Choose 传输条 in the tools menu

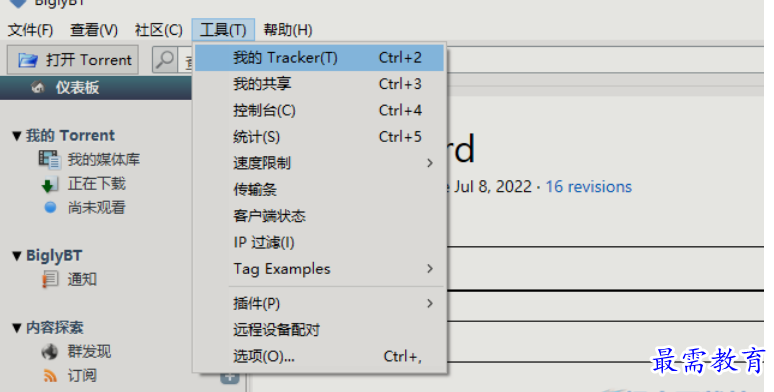(x=319, y=190)
